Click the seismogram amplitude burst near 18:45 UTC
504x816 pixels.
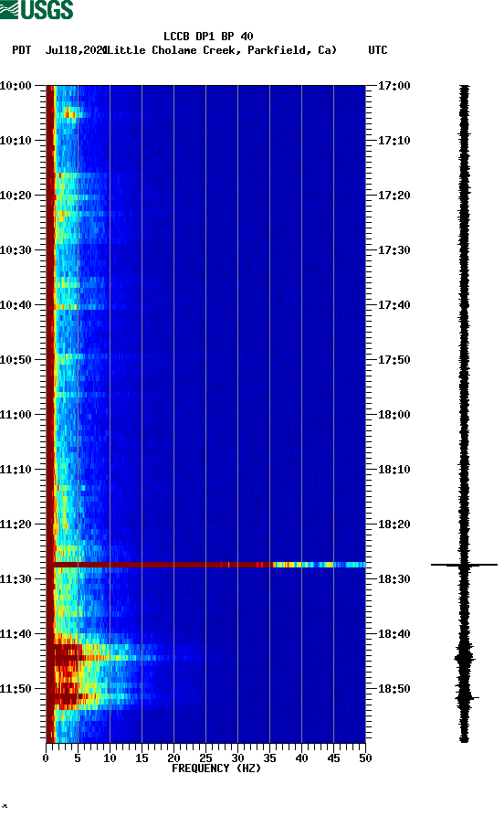[x=464, y=658]
